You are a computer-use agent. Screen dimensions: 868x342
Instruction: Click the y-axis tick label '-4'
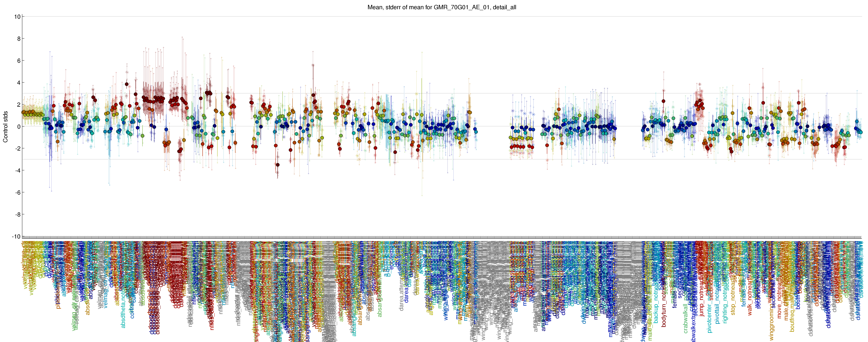click(x=18, y=171)
